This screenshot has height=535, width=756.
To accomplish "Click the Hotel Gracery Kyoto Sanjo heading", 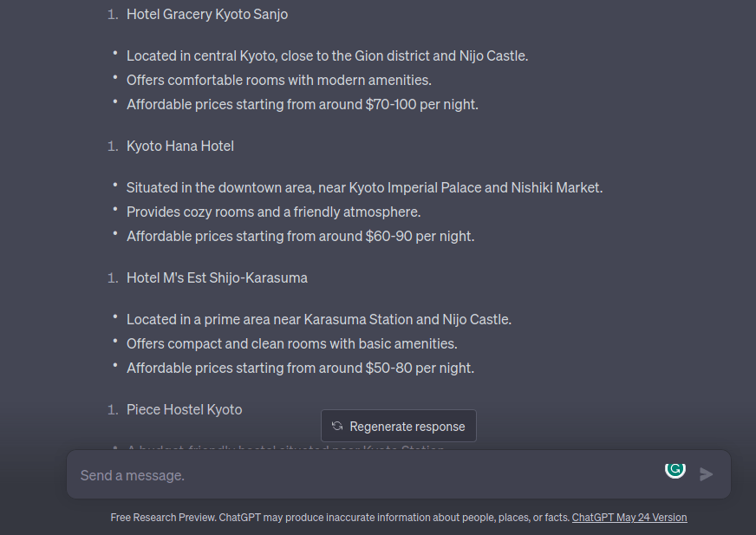I will tap(207, 14).
